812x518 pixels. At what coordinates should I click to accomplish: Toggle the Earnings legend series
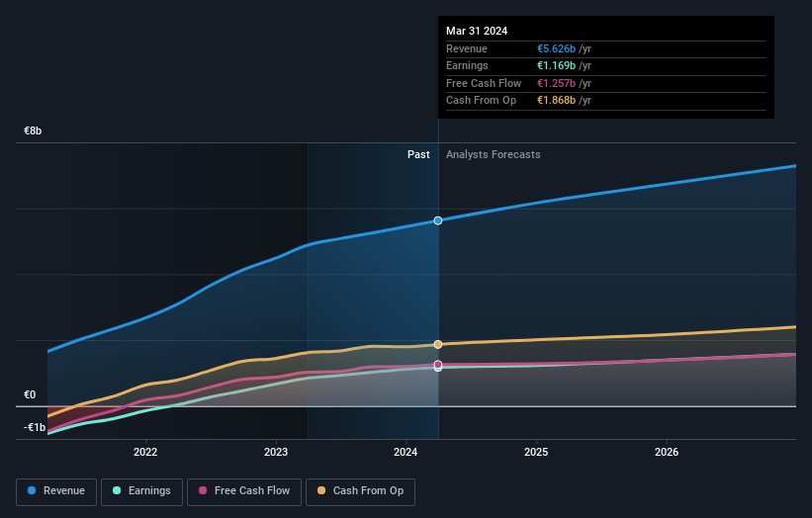(141, 491)
